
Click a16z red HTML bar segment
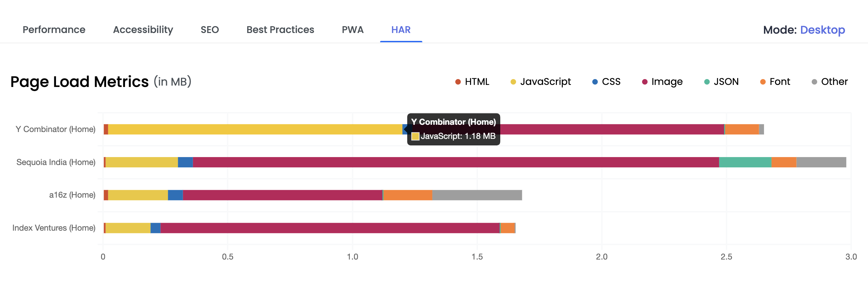click(x=106, y=195)
